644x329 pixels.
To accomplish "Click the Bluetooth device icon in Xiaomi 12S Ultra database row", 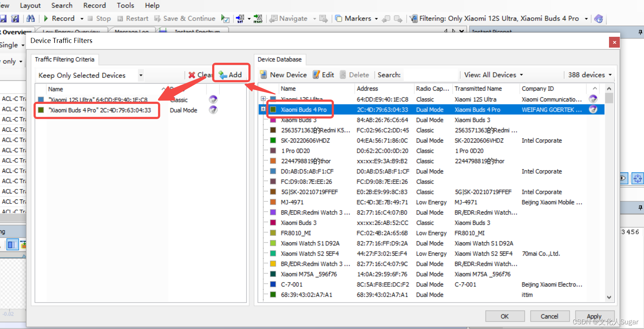I will (x=593, y=99).
